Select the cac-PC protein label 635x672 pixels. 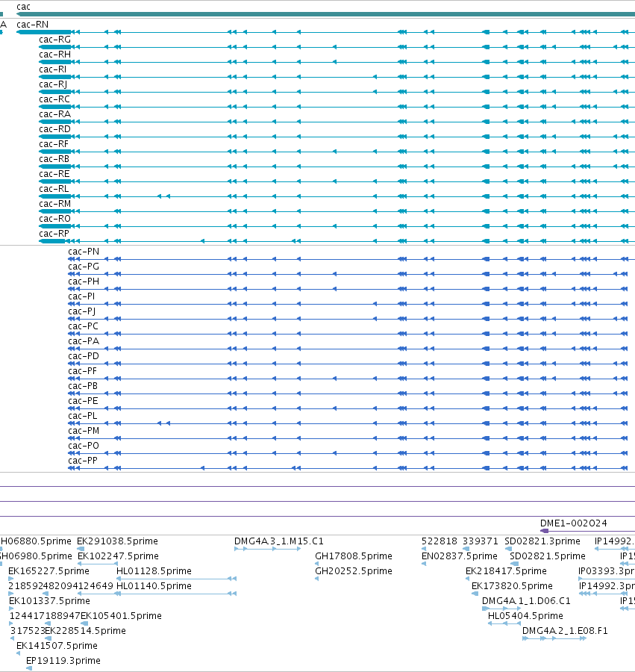(x=83, y=326)
